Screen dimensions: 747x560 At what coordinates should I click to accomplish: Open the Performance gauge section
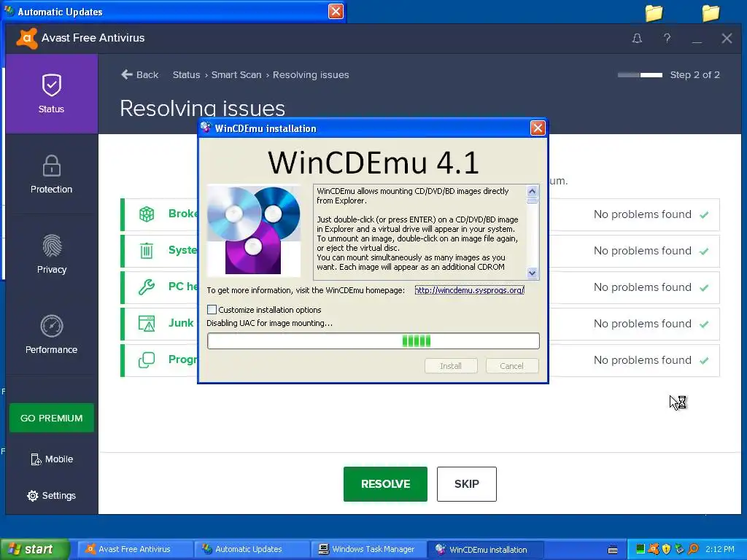(x=52, y=334)
